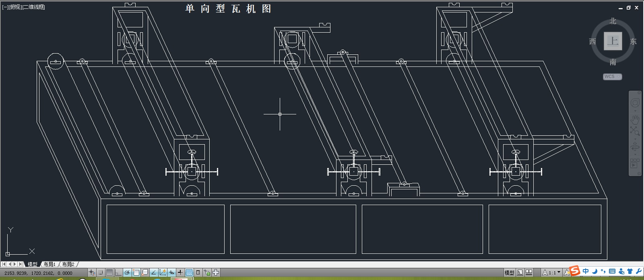This screenshot has height=280, width=644.
Task: Open the WCS coordinate system dropdown
Action: [x=613, y=77]
